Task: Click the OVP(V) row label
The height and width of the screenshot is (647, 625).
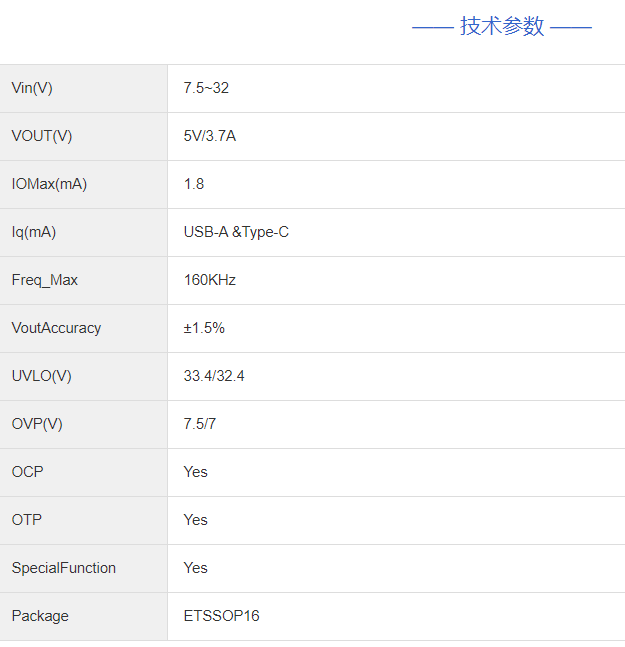Action: click(37, 424)
